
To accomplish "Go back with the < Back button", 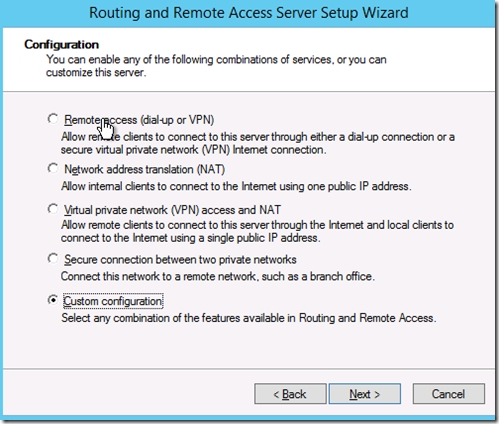I will click(290, 394).
